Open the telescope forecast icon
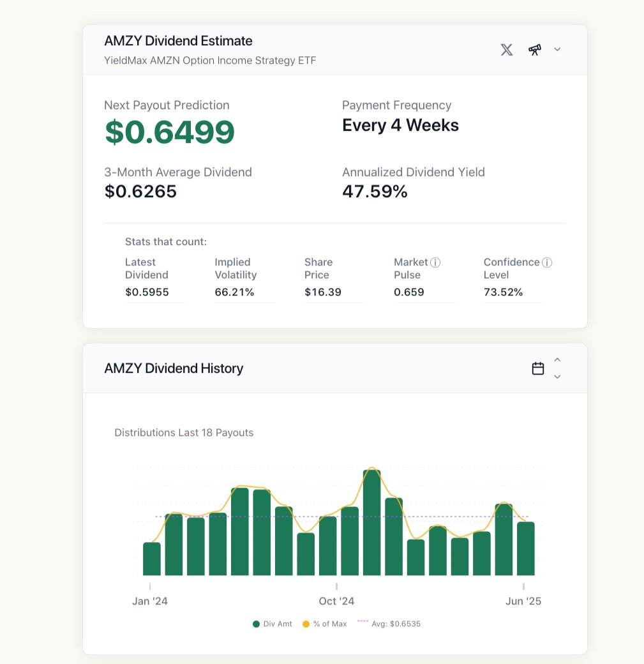644x664 pixels. click(534, 50)
